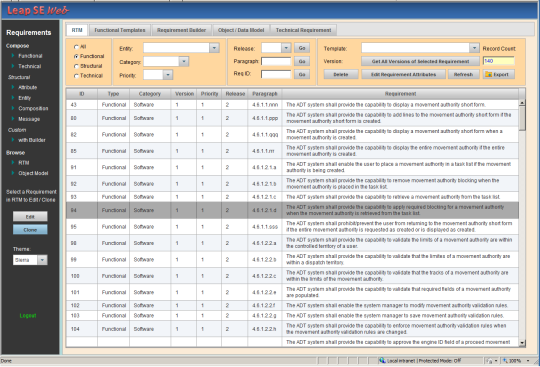Image resolution: width=540 pixels, height=367 pixels.
Task: Open the Template dropdown
Action: click(x=474, y=48)
